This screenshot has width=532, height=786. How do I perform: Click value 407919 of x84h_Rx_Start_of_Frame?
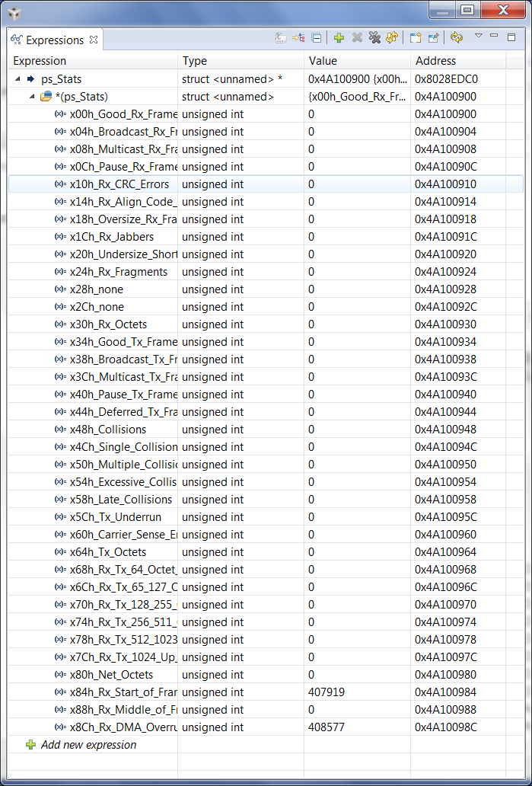tap(326, 692)
